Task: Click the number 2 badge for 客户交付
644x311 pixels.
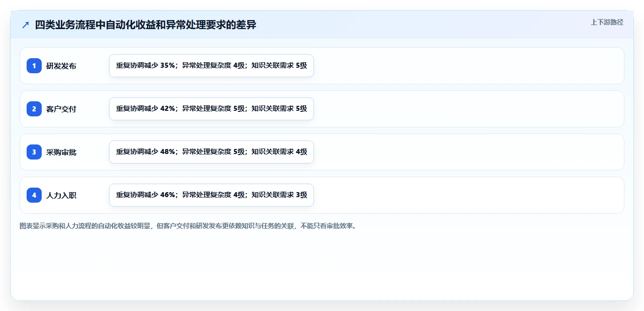Action: tap(34, 109)
